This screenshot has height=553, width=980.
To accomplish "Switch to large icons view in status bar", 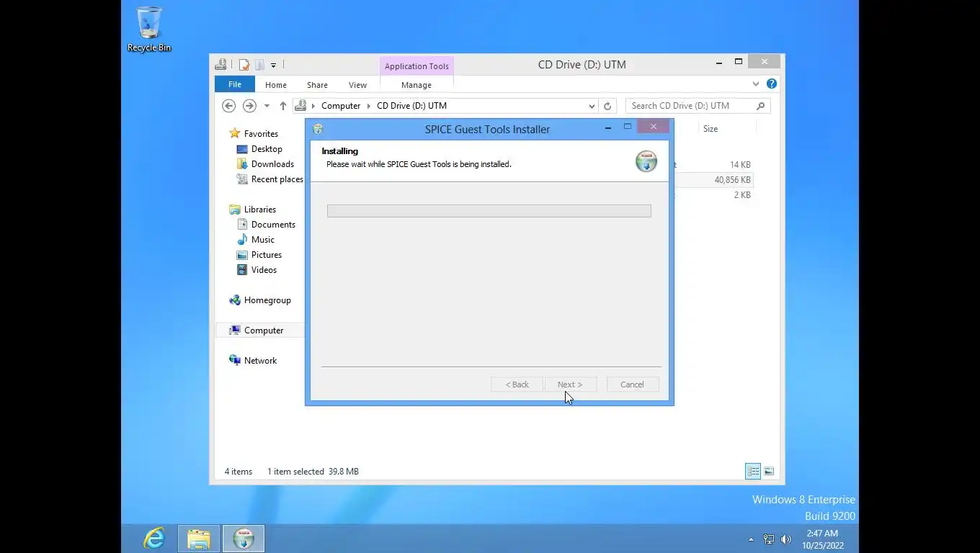I will [x=769, y=472].
